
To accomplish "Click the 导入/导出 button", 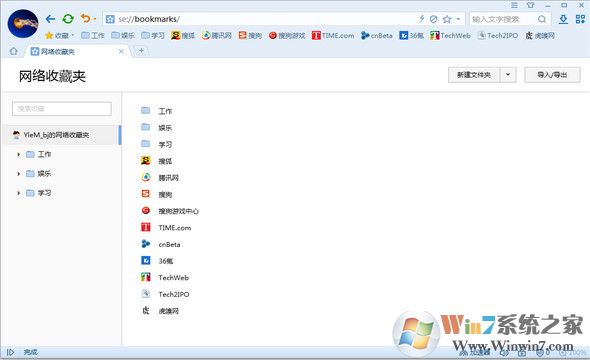I will click(552, 75).
